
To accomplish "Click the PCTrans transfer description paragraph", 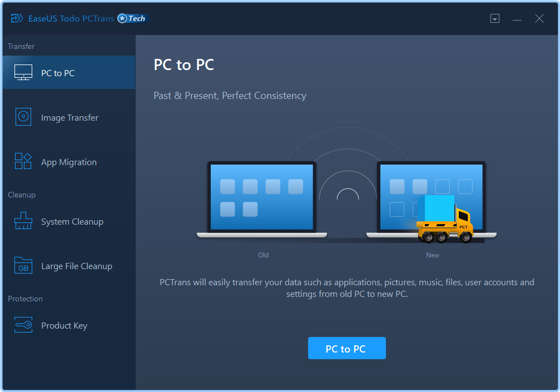I will pos(347,288).
